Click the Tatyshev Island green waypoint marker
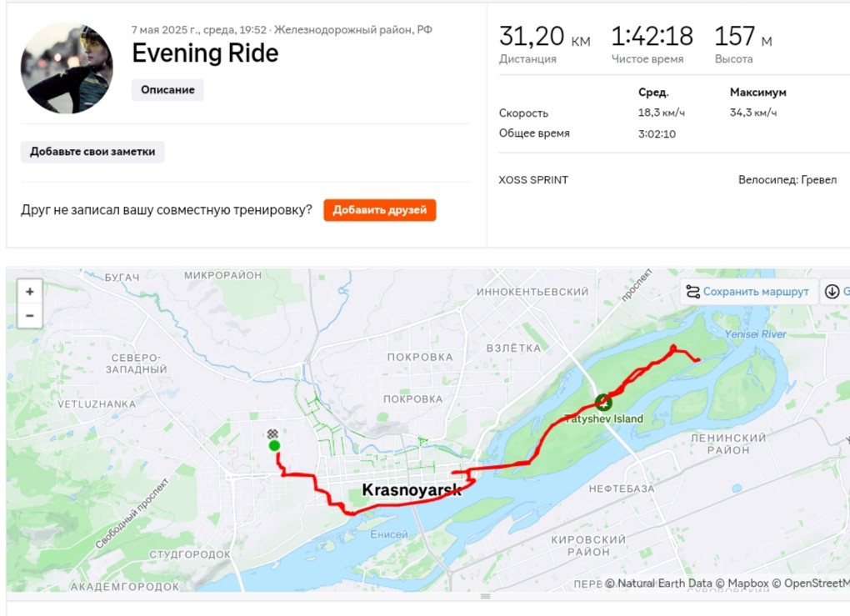Screen dimensions: 850x616 point(603,403)
